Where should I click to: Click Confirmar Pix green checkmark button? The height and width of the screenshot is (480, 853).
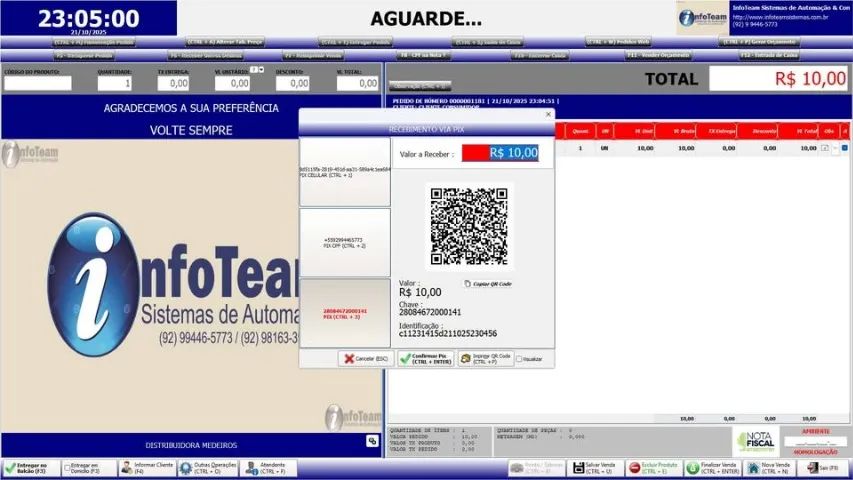pos(425,359)
